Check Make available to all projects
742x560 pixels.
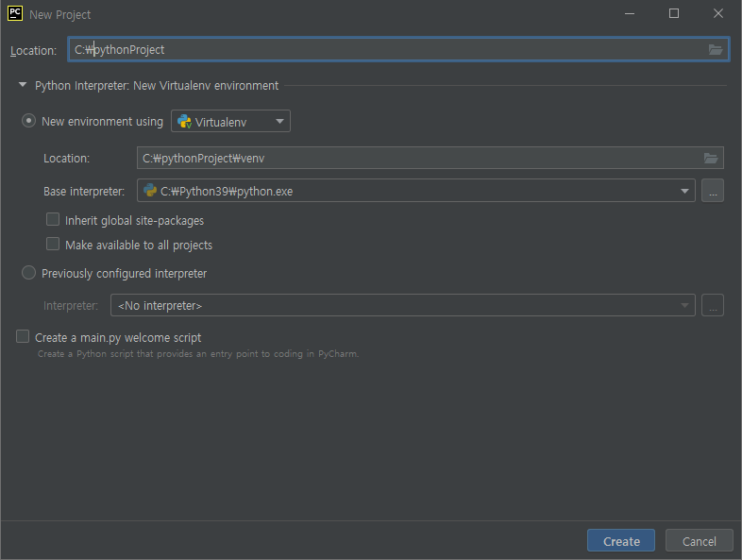click(x=53, y=245)
